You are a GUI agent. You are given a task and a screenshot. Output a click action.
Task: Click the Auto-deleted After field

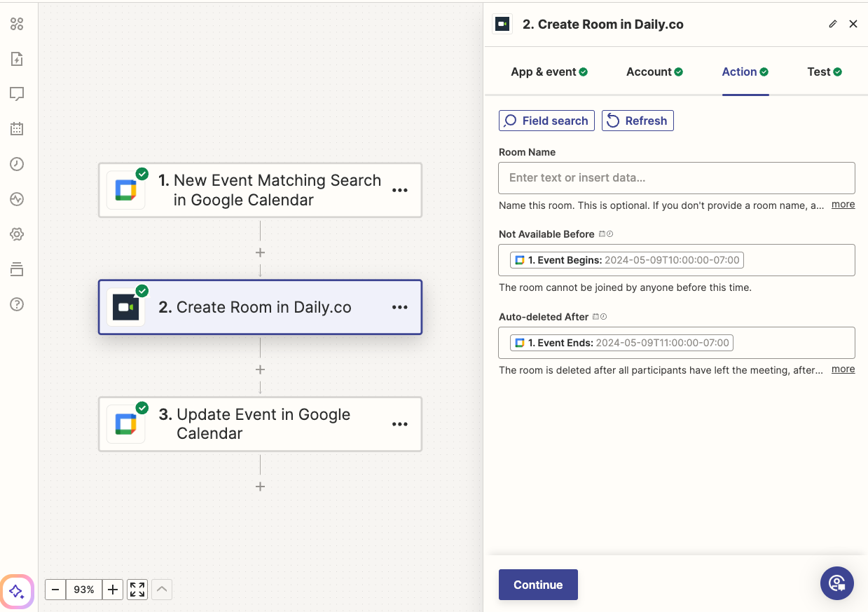point(677,343)
